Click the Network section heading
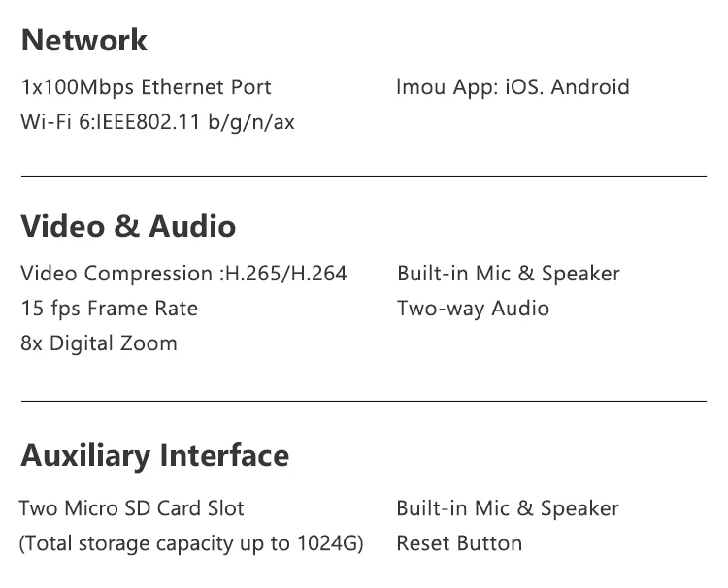This screenshot has width=728, height=588. click(x=84, y=41)
